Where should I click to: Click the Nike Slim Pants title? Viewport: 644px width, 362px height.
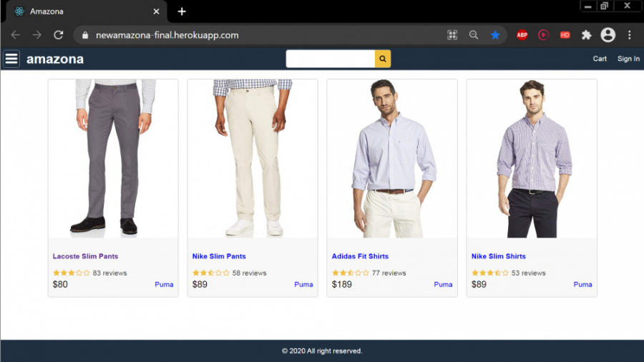[219, 256]
